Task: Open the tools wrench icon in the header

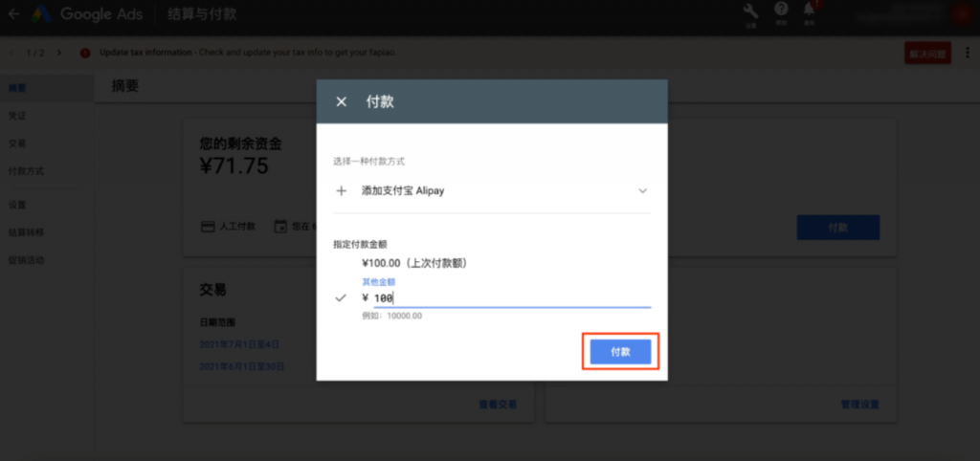Action: [750, 11]
